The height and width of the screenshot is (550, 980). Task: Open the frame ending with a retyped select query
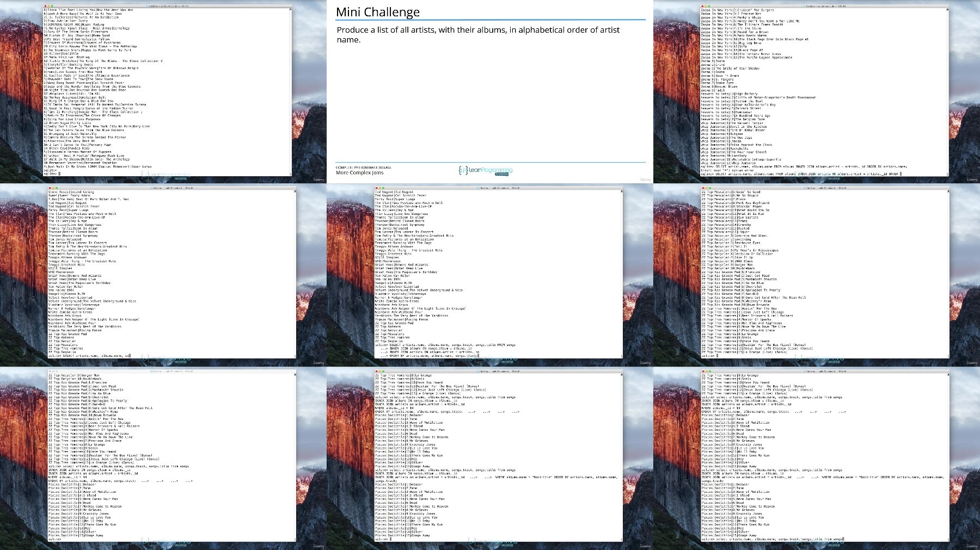coord(817,458)
